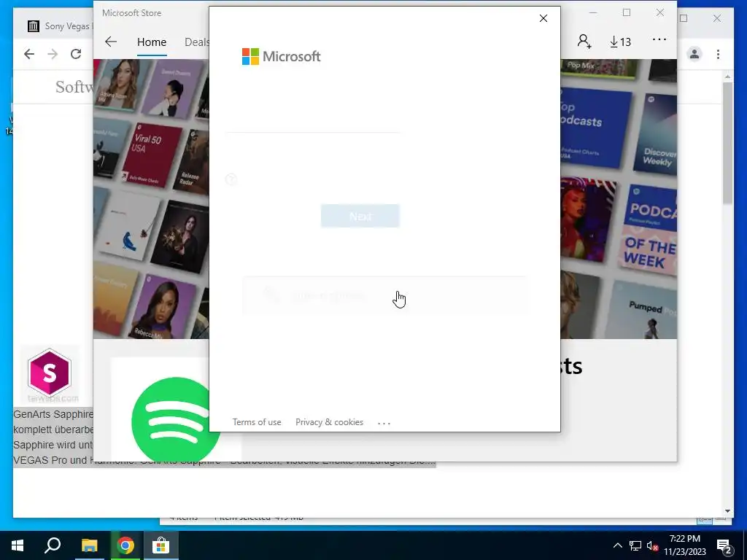This screenshot has width=747, height=560.
Task: Maximize the Chrome window
Action: coord(684,18)
